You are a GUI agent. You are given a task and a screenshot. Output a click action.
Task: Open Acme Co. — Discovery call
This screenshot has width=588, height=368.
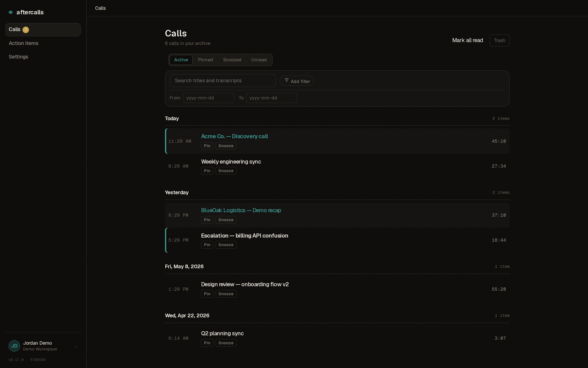pos(234,136)
